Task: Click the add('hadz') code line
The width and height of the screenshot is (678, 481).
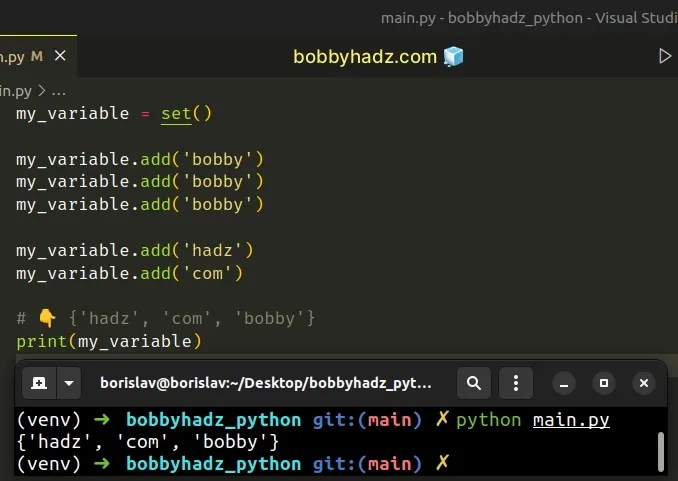Action: 134,251
